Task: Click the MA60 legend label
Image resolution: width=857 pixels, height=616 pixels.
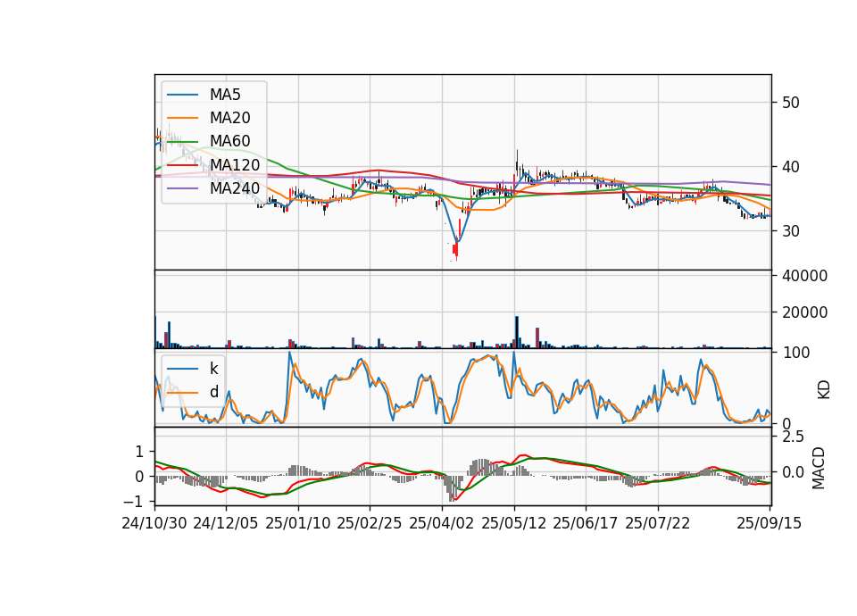Action: click(x=230, y=142)
